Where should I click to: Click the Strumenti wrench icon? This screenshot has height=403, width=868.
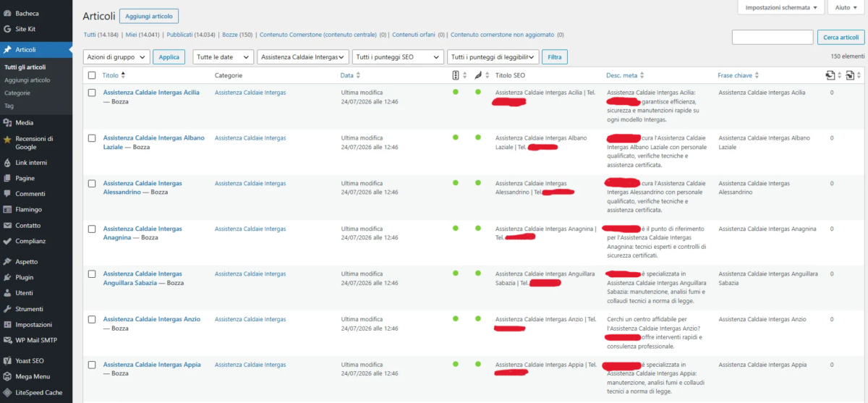coord(7,309)
